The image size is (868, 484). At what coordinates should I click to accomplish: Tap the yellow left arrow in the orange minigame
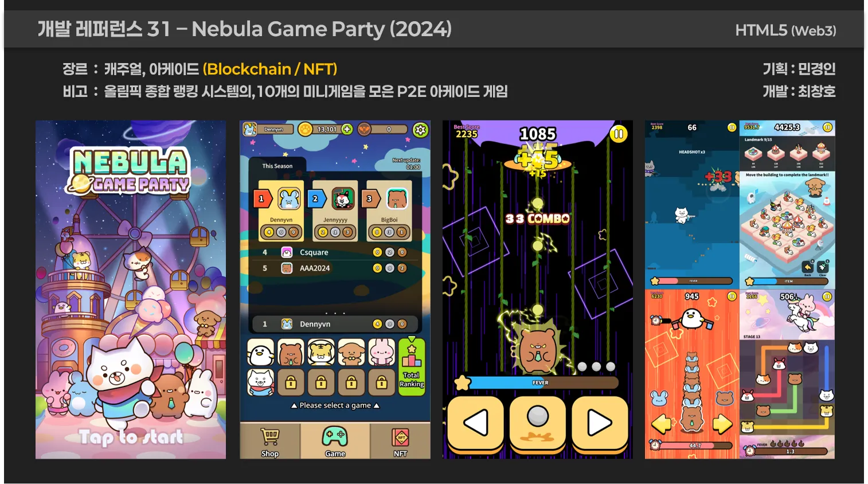(661, 424)
